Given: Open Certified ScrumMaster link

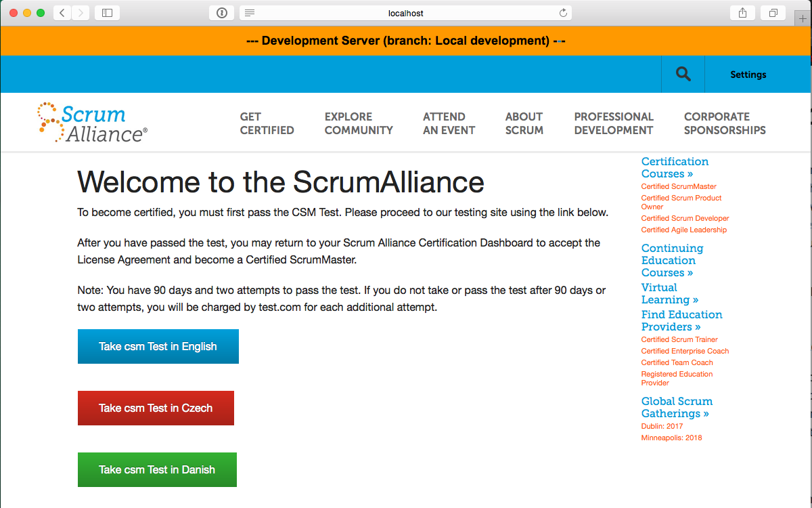Looking at the screenshot, I should [x=679, y=186].
